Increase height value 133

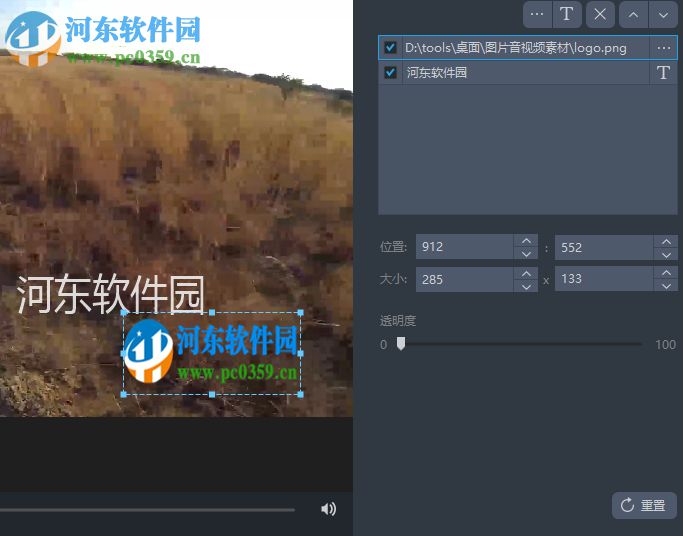coord(666,273)
